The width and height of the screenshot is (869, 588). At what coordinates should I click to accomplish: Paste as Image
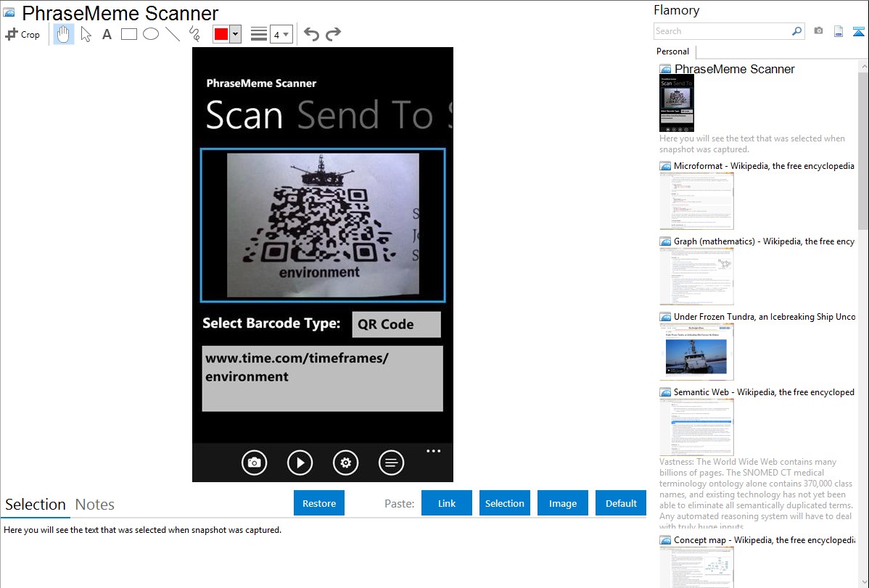click(x=562, y=503)
